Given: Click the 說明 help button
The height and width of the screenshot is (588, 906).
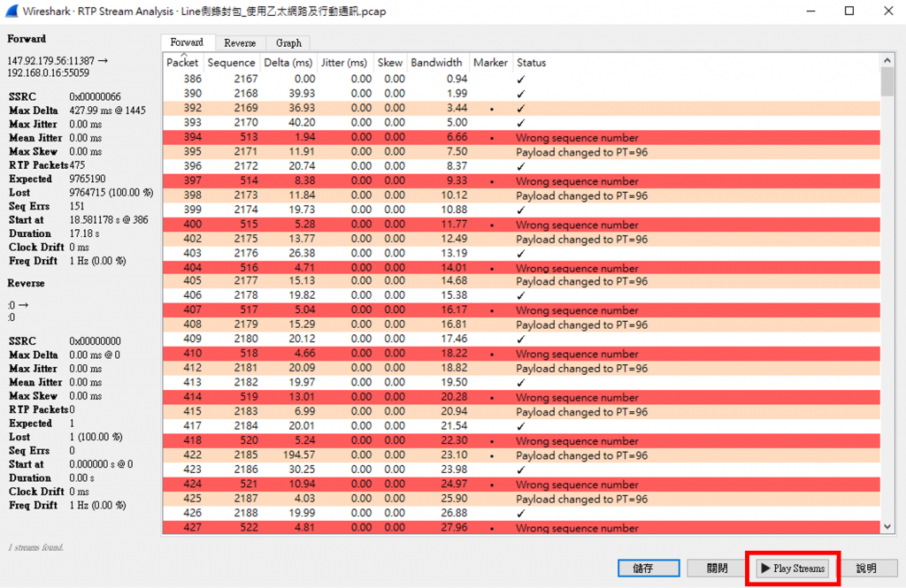Looking at the screenshot, I should 866,569.
